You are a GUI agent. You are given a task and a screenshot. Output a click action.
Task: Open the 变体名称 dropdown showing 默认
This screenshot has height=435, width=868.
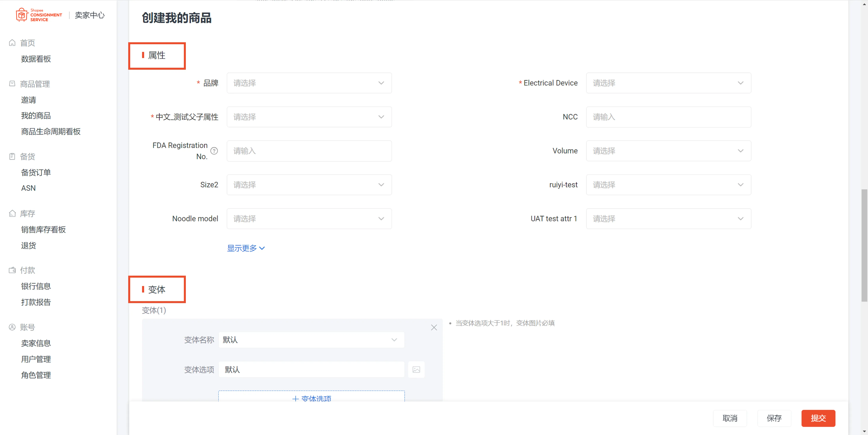click(x=311, y=340)
